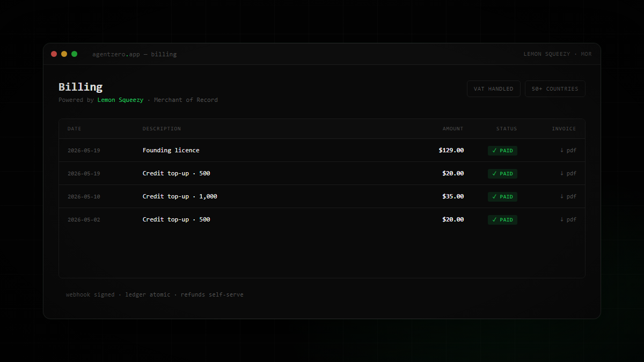The image size is (644, 362).
Task: Click the VAT HANDLED badge
Action: coord(493,88)
